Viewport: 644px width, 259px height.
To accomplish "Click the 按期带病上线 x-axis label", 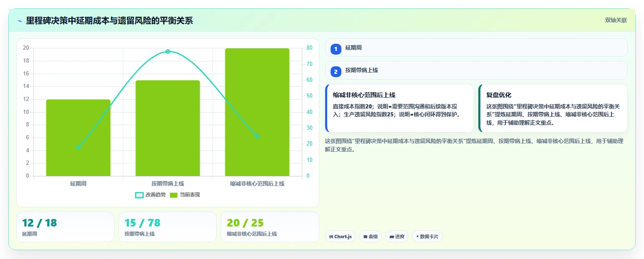I will coord(168,184).
